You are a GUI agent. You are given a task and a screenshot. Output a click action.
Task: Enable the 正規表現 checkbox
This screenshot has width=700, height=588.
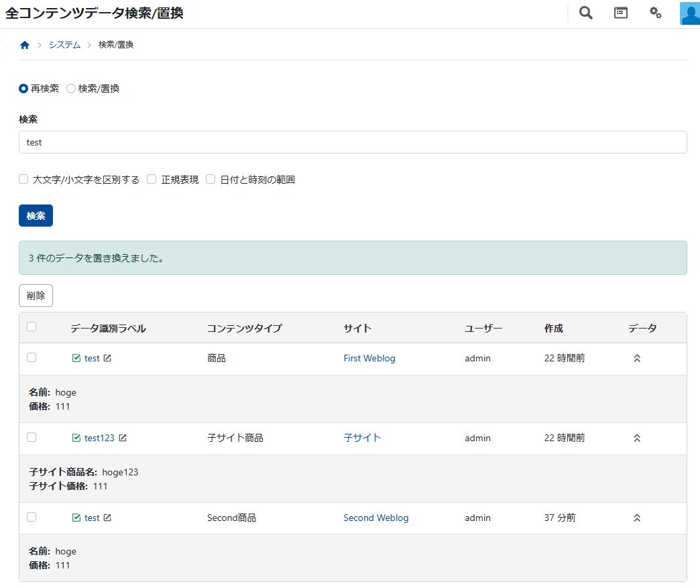tap(152, 179)
